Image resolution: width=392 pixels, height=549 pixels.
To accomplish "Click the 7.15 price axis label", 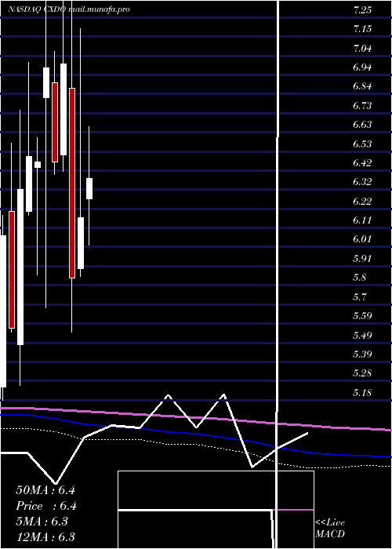I will click(362, 29).
